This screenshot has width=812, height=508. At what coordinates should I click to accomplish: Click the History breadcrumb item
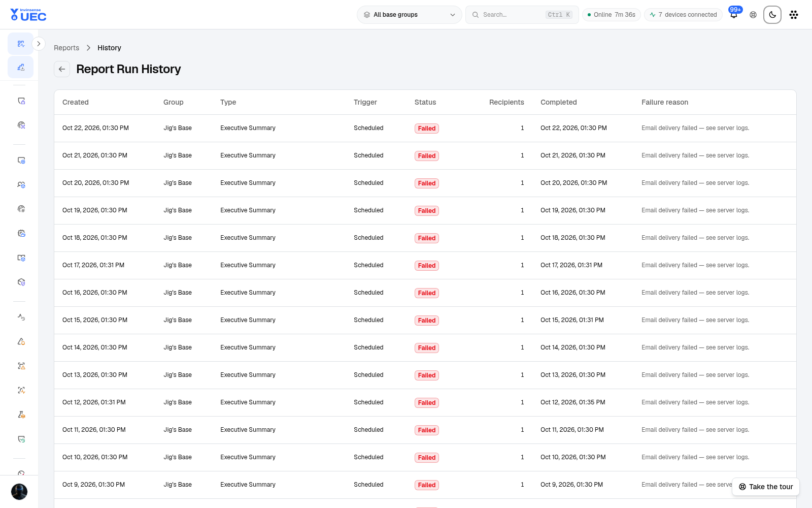109,48
